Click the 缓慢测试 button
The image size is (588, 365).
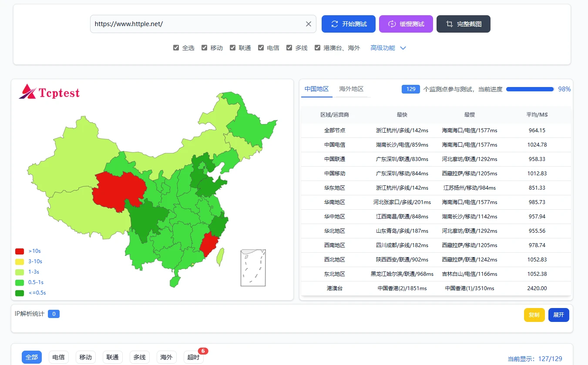pos(406,24)
